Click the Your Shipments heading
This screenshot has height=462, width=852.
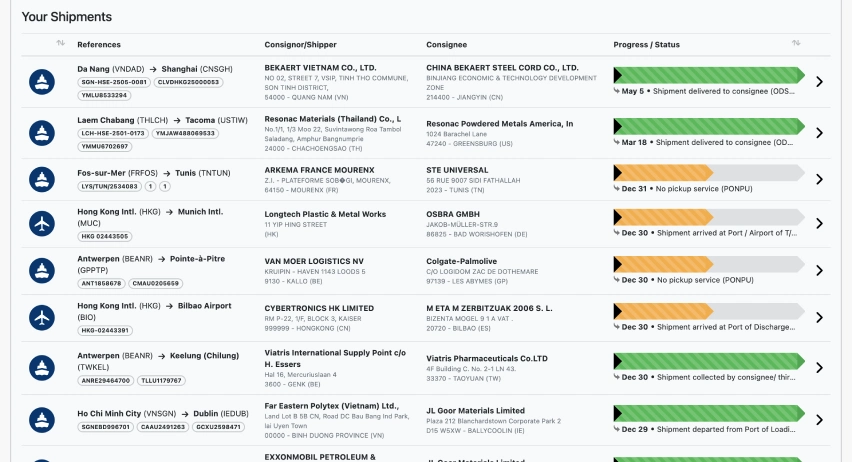click(67, 17)
